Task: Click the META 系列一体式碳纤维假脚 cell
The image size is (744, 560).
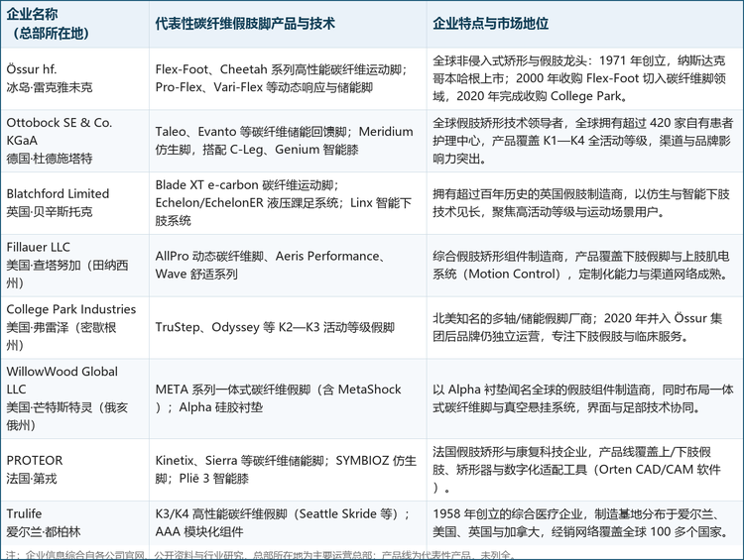Action: 288,398
